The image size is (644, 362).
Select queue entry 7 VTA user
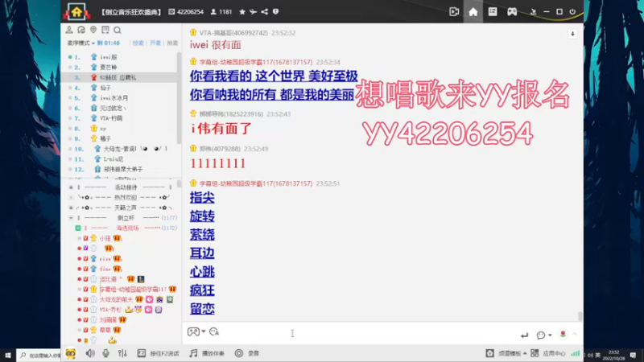pyautogui.click(x=119, y=118)
